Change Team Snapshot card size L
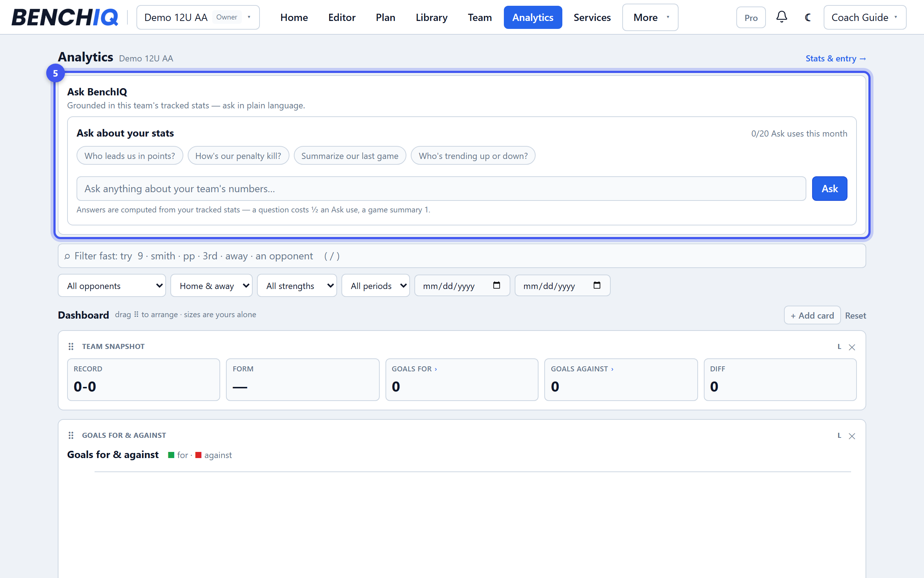The width and height of the screenshot is (924, 578). click(x=839, y=346)
